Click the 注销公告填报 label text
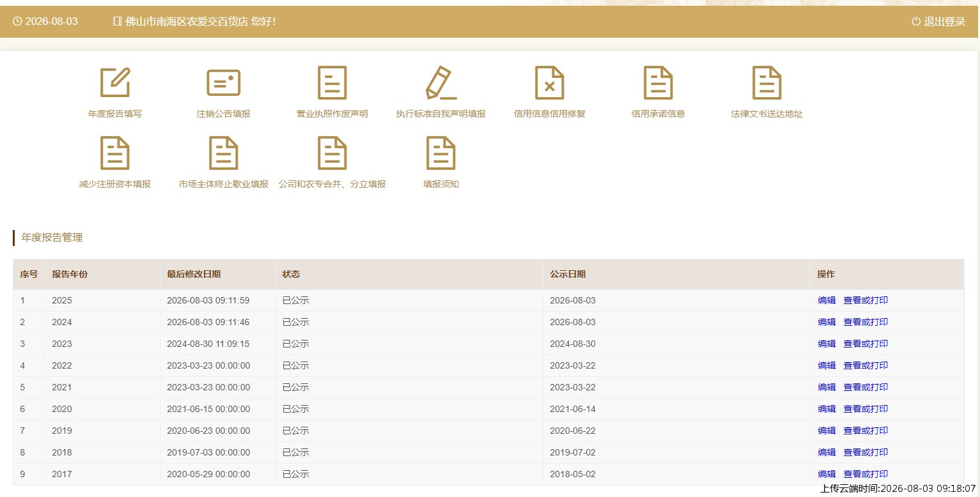This screenshot has height=497, width=980. [224, 114]
